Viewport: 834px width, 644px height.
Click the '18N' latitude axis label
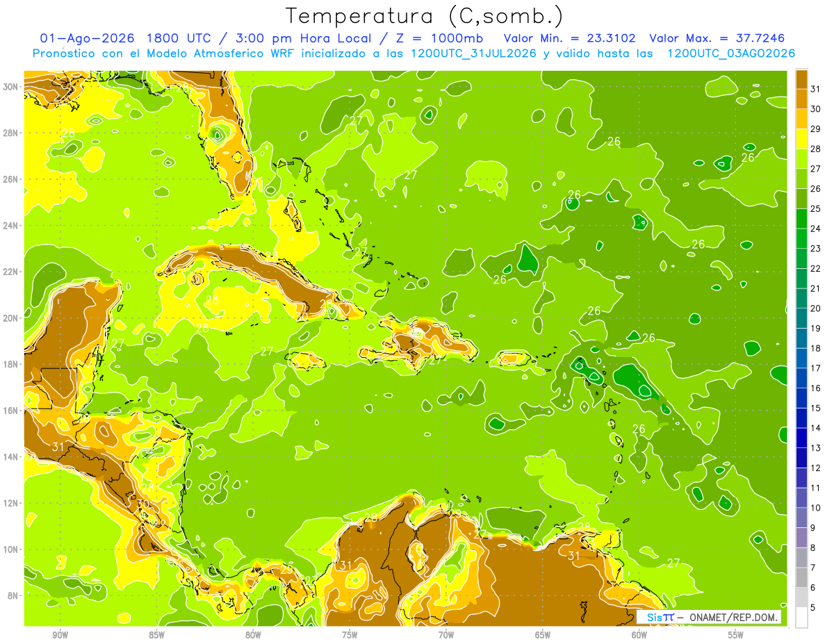[10, 364]
